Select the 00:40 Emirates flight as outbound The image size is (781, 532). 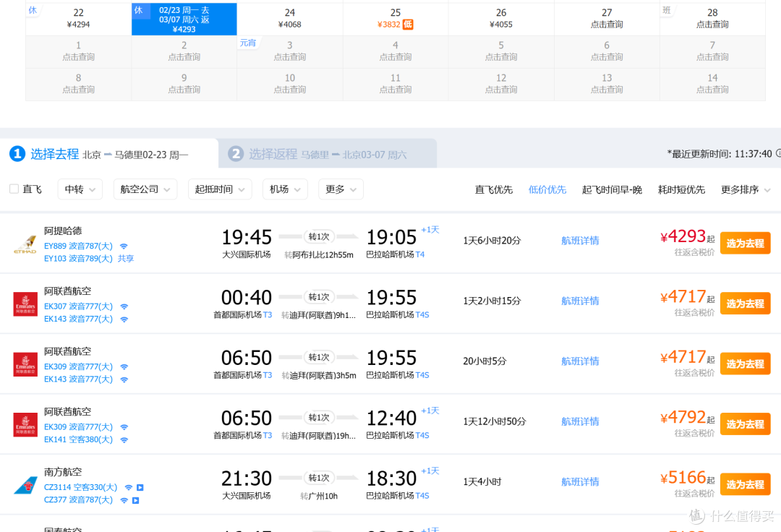pos(745,304)
